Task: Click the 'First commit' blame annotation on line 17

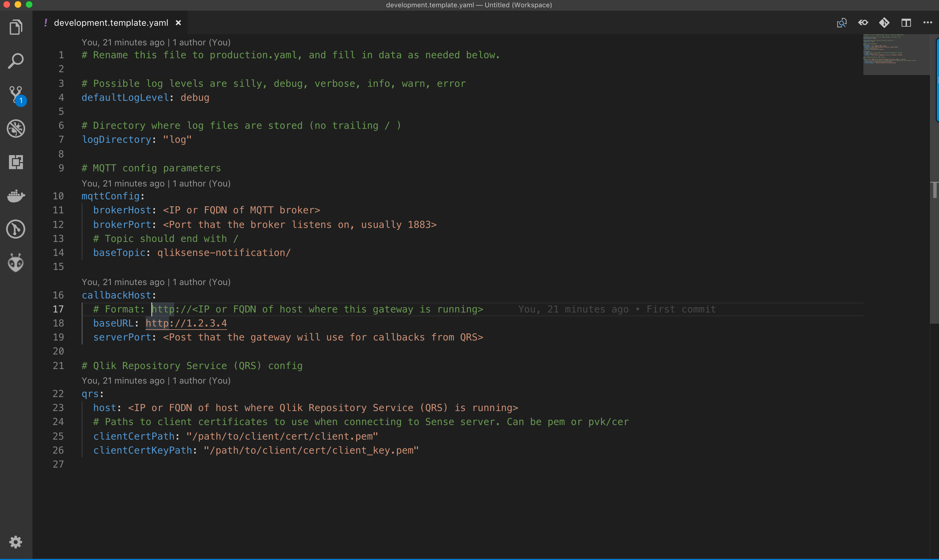Action: pyautogui.click(x=681, y=309)
